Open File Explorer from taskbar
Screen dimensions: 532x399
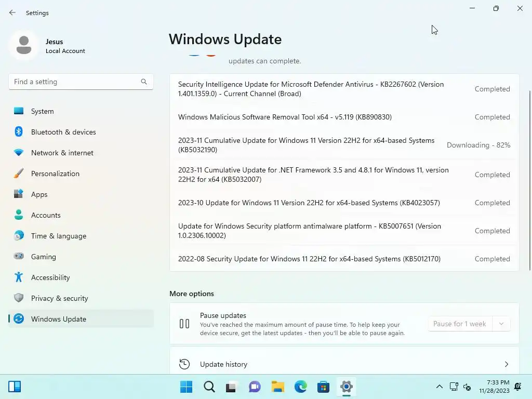(277, 387)
